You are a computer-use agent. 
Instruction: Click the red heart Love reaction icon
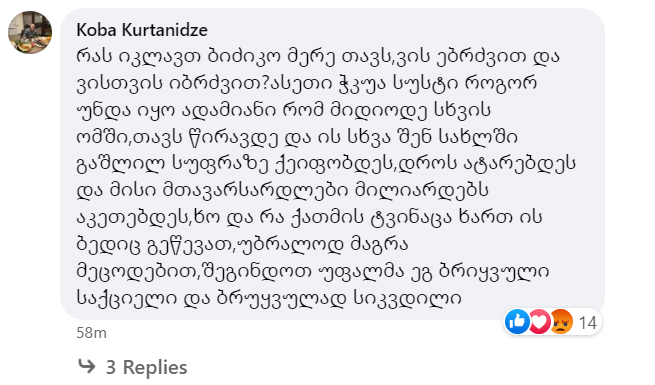[x=539, y=322]
